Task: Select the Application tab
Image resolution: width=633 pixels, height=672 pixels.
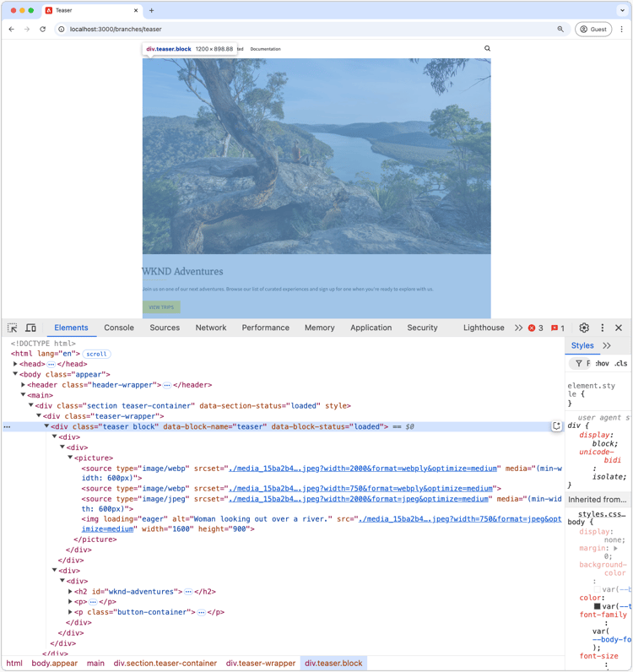Action: coord(371,328)
